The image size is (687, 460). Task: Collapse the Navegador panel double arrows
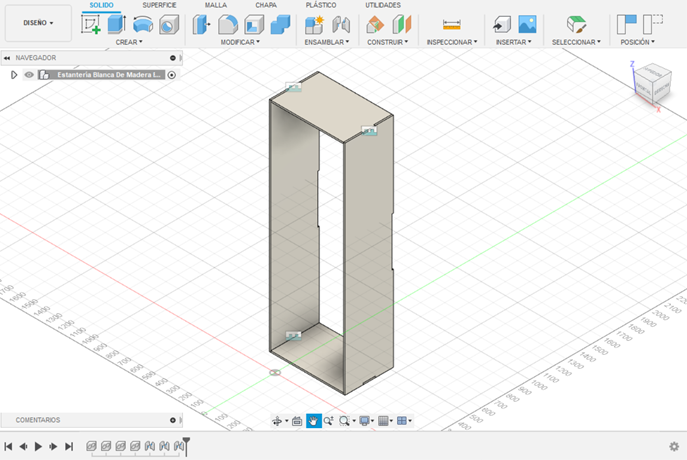[7, 58]
